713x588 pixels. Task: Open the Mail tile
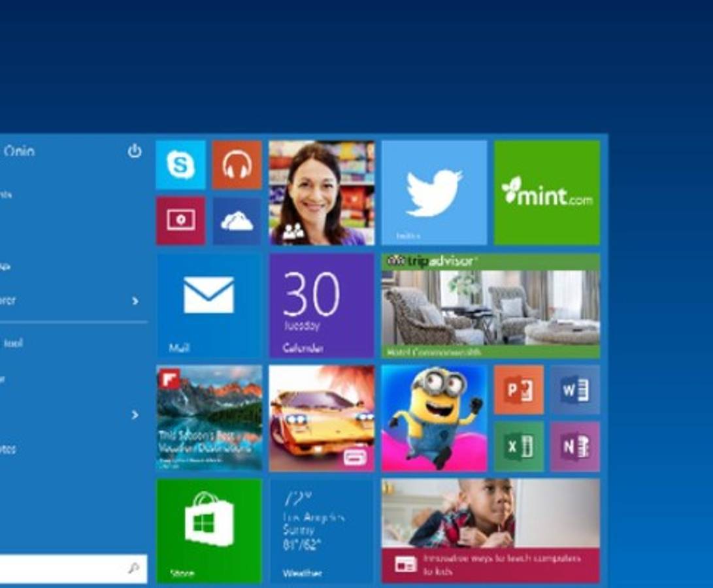(x=209, y=306)
